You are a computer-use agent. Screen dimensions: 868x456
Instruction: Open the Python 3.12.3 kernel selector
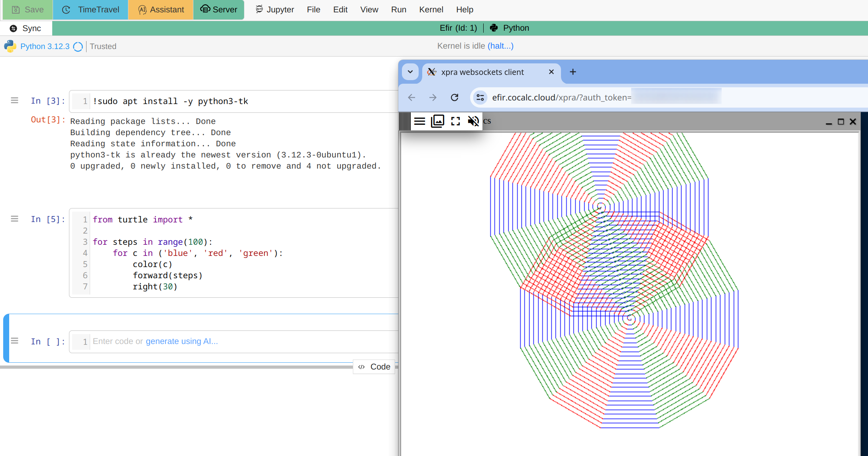click(45, 47)
